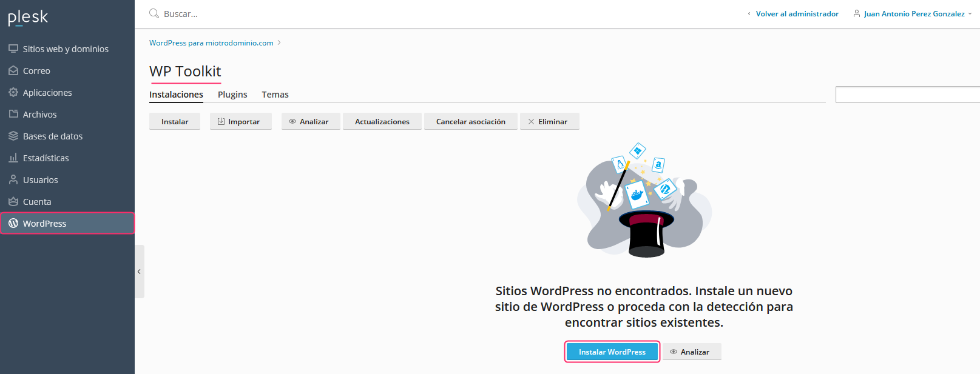The height and width of the screenshot is (374, 980).
Task: Click Volver al administrador link
Action: coord(797,13)
